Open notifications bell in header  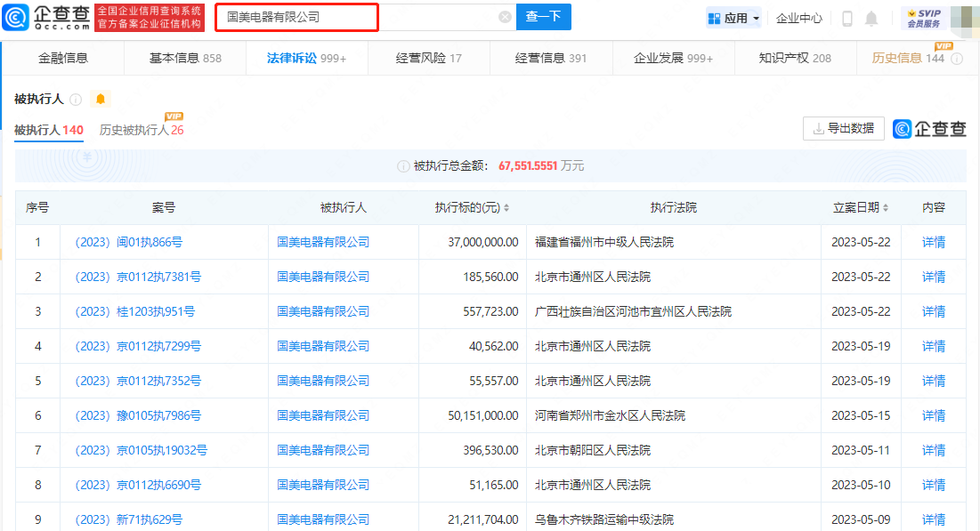coord(871,19)
